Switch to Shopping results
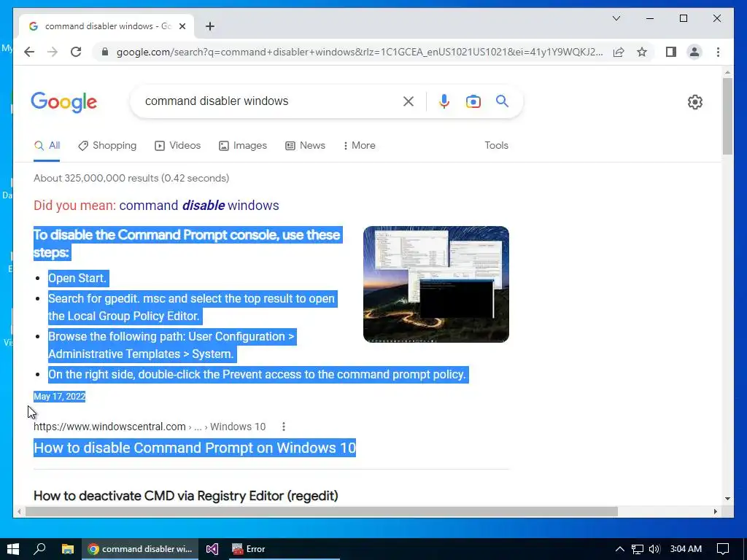The image size is (747, 560). coord(107,146)
